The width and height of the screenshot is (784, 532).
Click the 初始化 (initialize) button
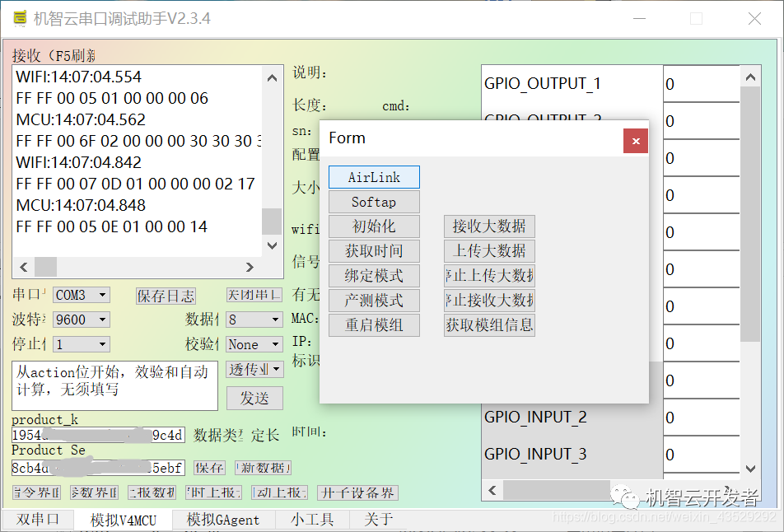coord(374,226)
